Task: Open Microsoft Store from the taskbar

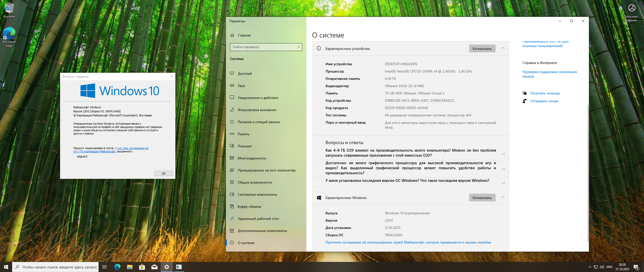Action: point(142,267)
